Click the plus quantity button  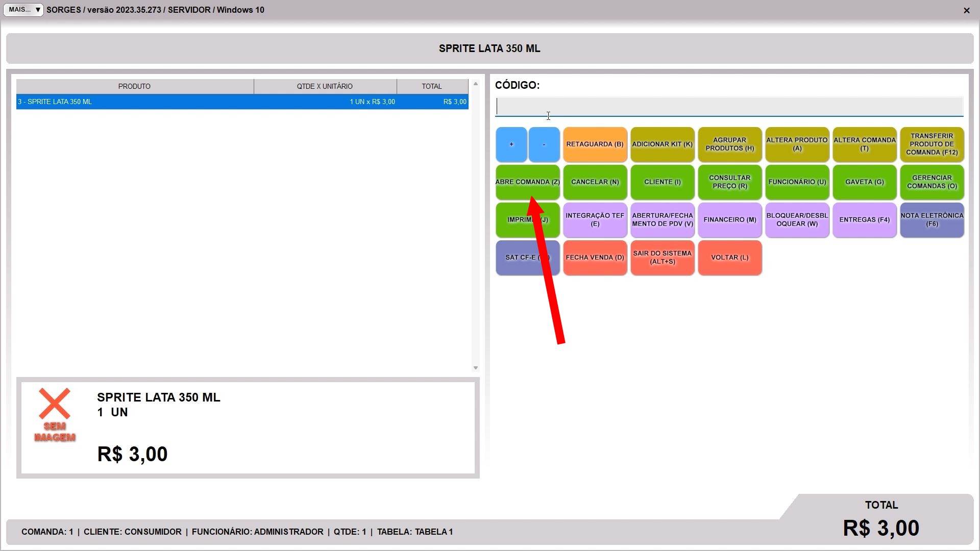(511, 144)
